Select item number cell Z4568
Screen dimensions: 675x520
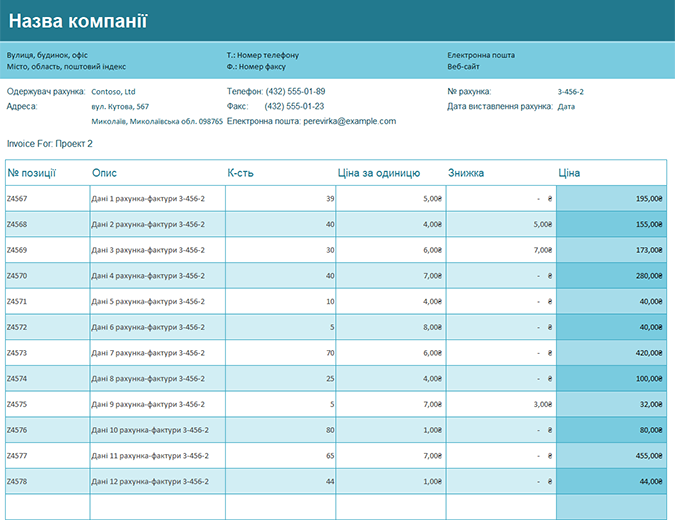[47, 224]
